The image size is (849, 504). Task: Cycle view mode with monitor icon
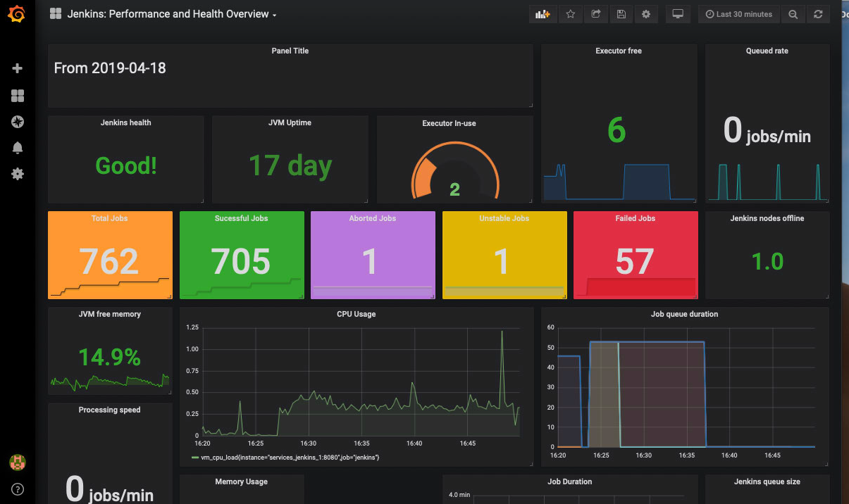[678, 14]
